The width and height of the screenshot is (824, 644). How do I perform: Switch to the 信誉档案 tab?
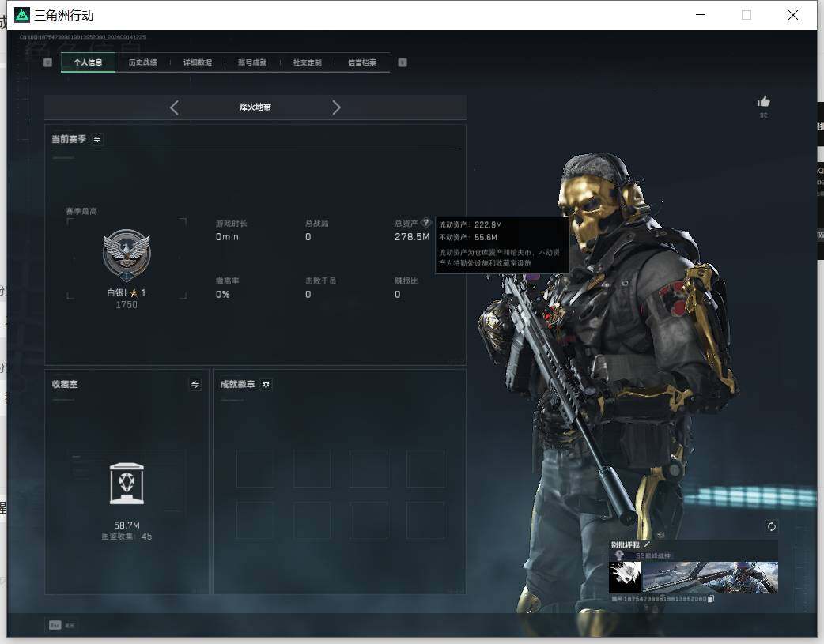[x=362, y=62]
